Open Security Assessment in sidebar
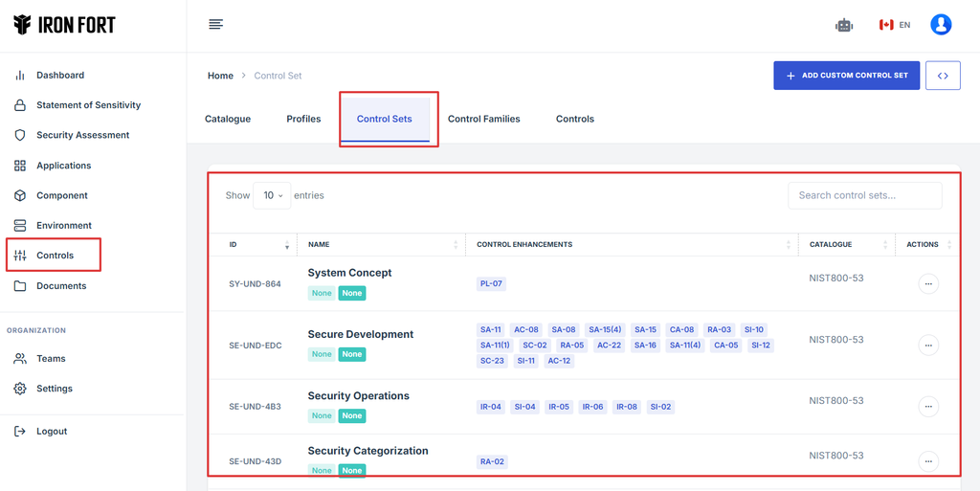The width and height of the screenshot is (980, 491). tap(82, 135)
